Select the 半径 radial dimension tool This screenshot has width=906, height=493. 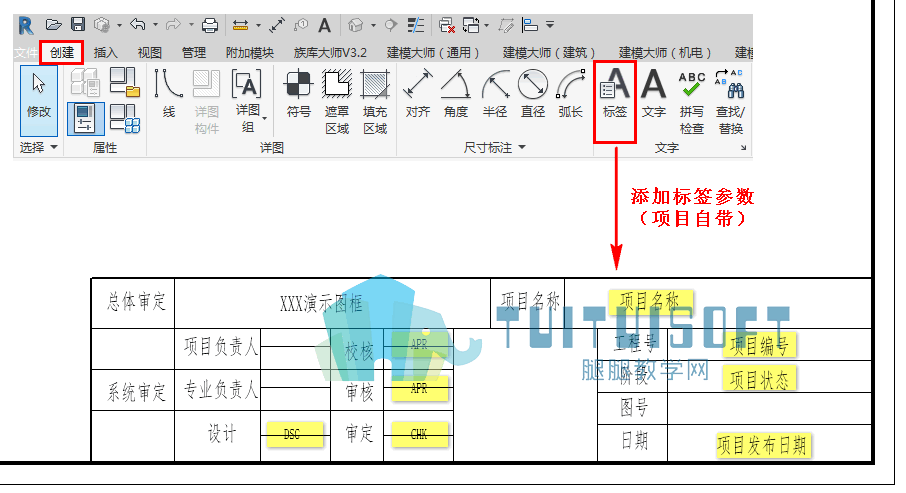click(495, 93)
